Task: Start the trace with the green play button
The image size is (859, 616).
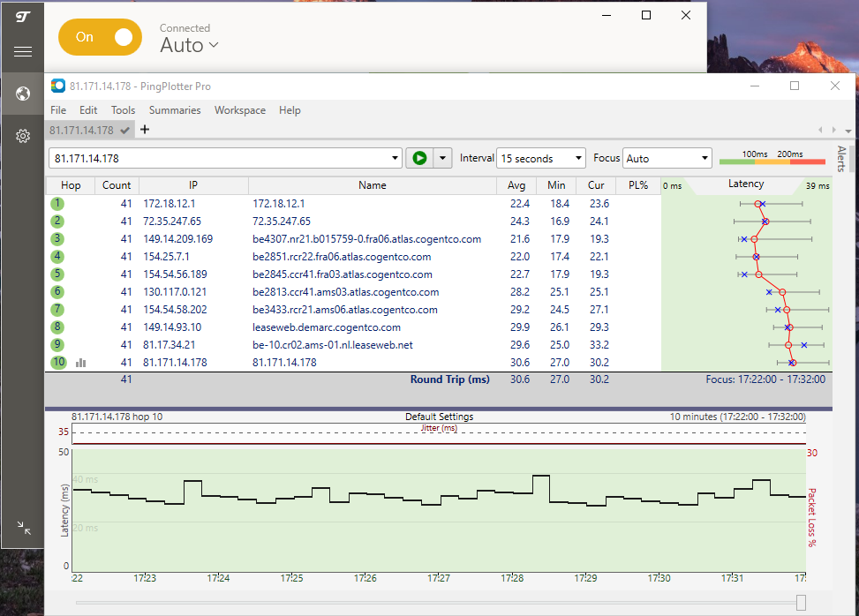Action: pos(419,157)
